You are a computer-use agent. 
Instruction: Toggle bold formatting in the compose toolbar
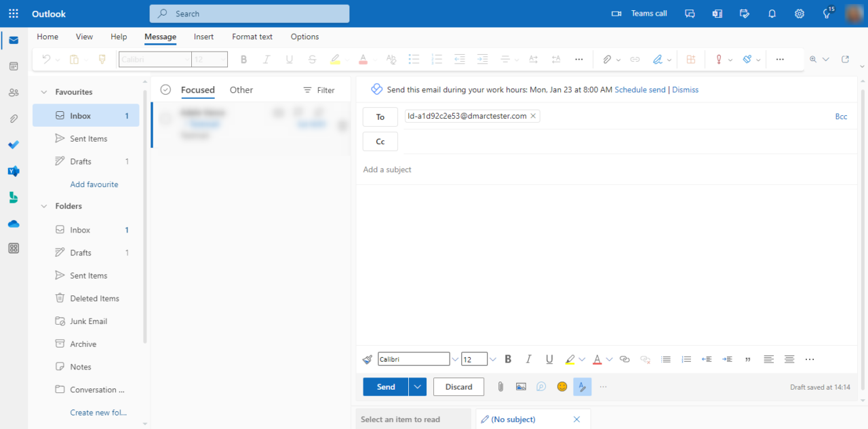click(x=508, y=359)
